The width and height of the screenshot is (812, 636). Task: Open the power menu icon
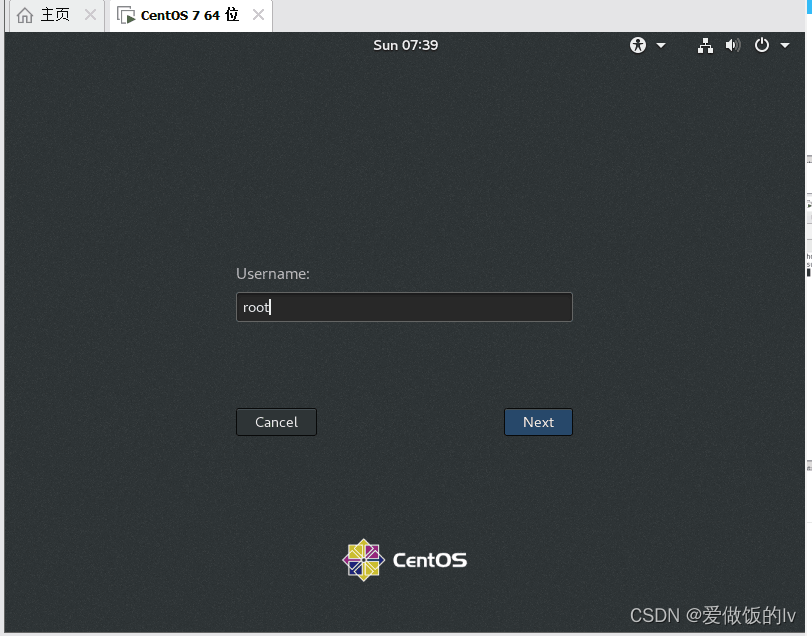(x=762, y=45)
